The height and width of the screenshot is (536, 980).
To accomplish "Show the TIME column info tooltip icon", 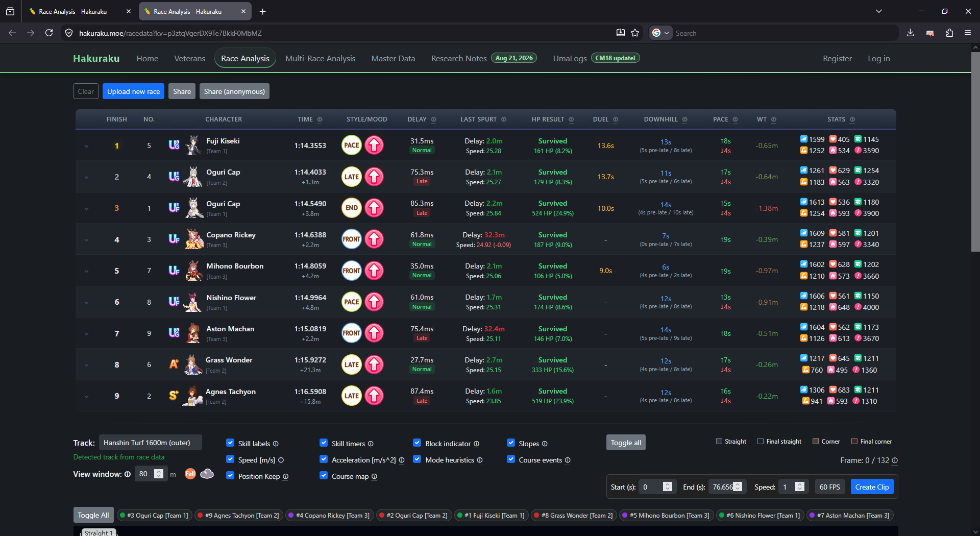I will [x=320, y=119].
